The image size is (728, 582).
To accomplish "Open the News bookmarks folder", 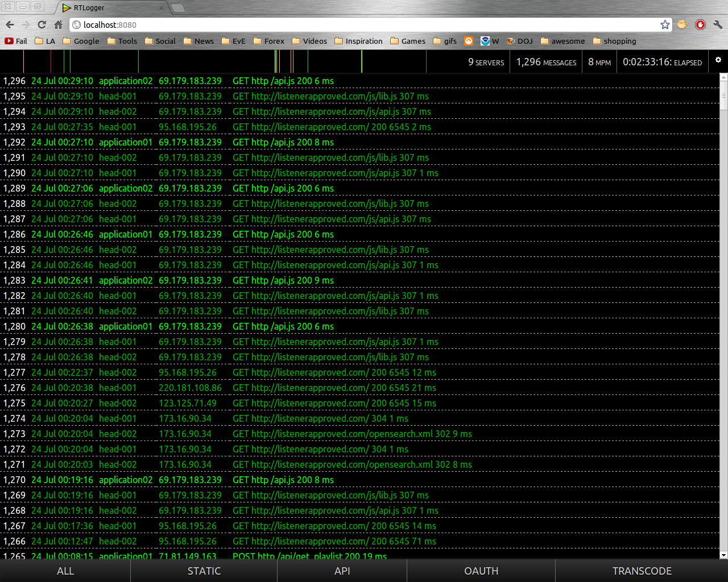I will (198, 41).
